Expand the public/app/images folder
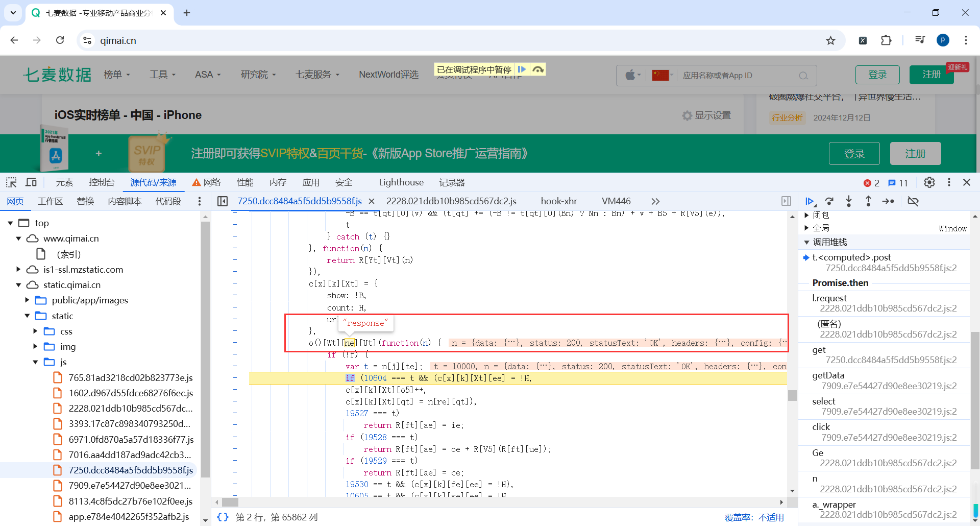This screenshot has width=980, height=526. pos(28,300)
